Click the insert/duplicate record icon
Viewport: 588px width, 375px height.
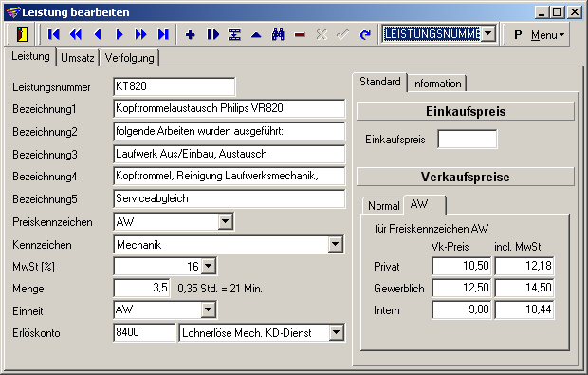click(212, 35)
